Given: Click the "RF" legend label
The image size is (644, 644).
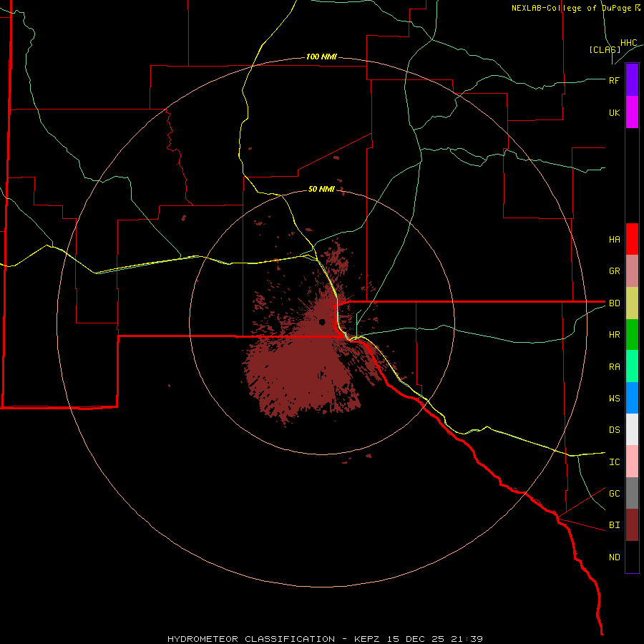Looking at the screenshot, I should click(614, 80).
